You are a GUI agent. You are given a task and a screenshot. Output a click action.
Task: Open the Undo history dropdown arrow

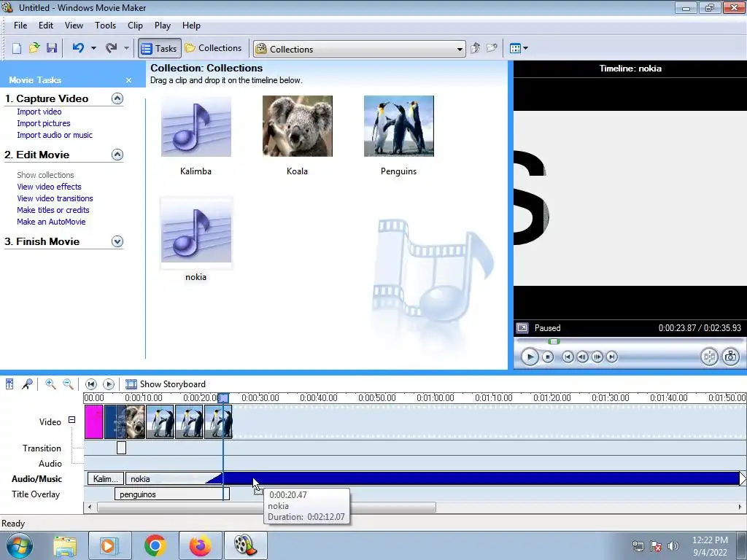coord(93,48)
